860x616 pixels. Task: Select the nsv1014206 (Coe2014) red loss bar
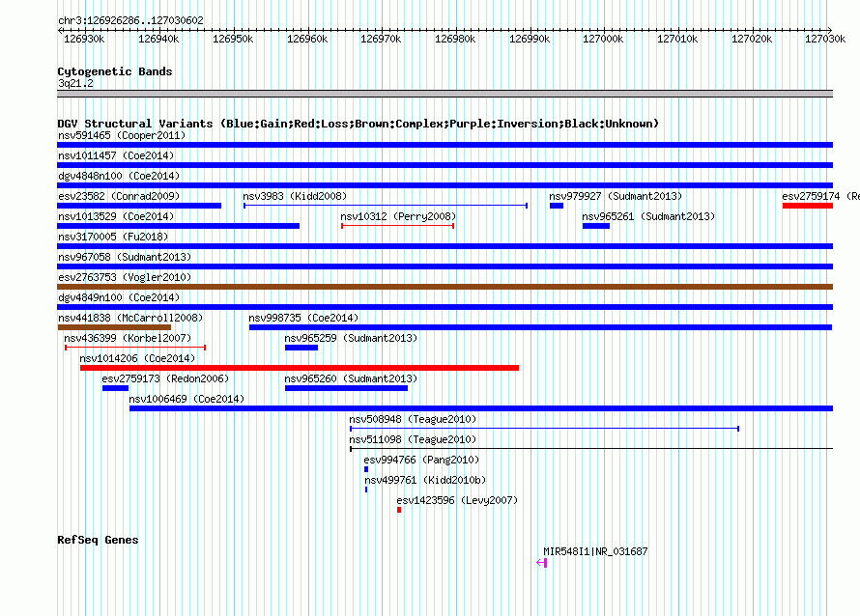[x=300, y=368]
